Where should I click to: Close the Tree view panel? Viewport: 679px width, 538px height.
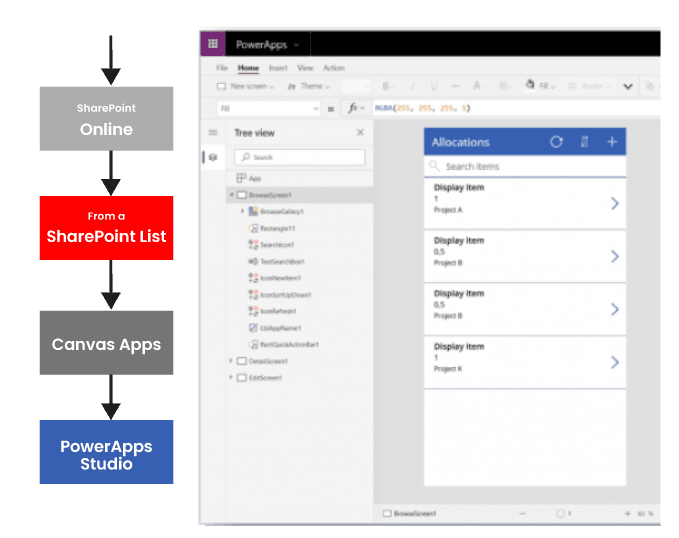361,133
